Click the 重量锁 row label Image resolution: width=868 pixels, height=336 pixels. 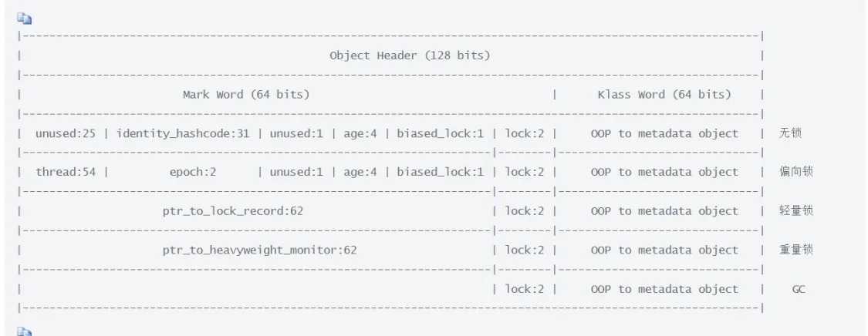[795, 250]
